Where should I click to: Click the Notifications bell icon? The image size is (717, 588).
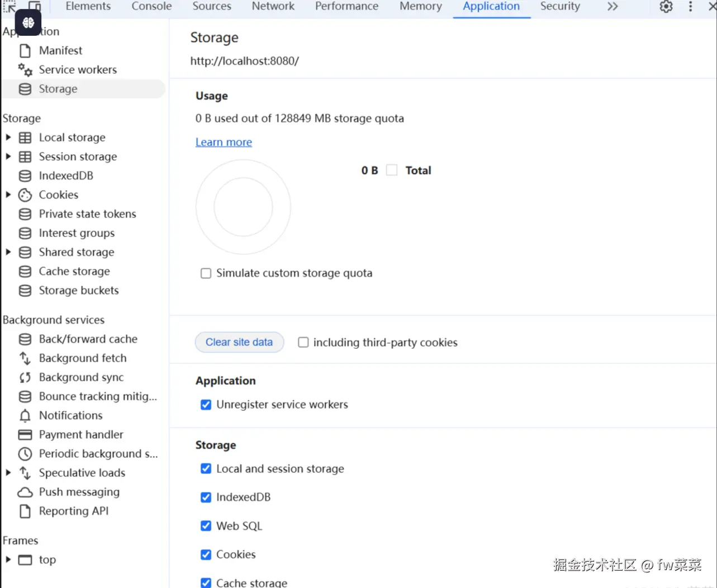[x=25, y=416]
